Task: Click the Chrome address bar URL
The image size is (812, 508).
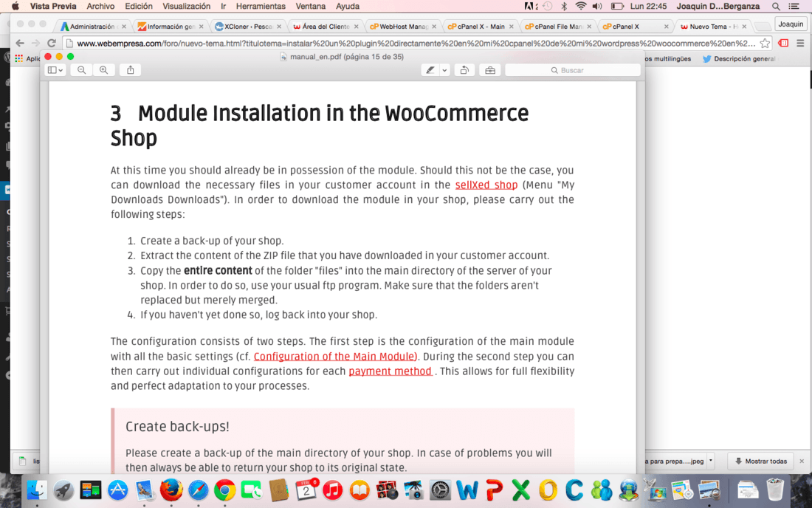Action: [x=416, y=44]
